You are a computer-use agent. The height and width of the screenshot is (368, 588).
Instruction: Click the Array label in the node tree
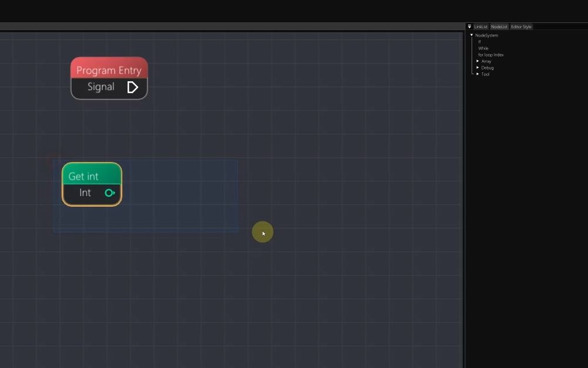pyautogui.click(x=486, y=61)
